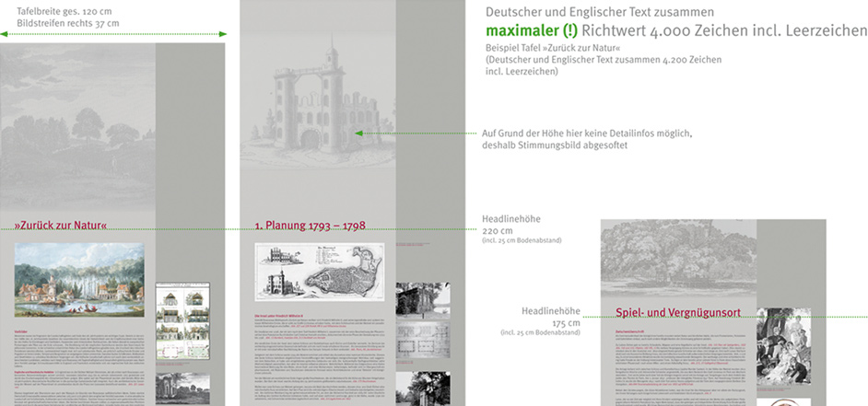Viewport: 868px width, 406px height.
Task: Click "(incl. 25 cm Bodenabstand)" under 175 cm
Action: (x=540, y=332)
